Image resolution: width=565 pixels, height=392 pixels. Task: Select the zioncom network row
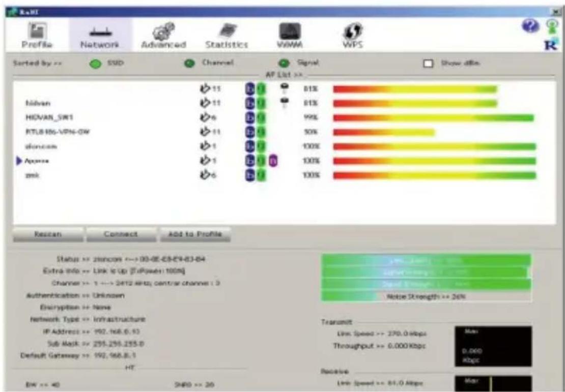coord(283,146)
